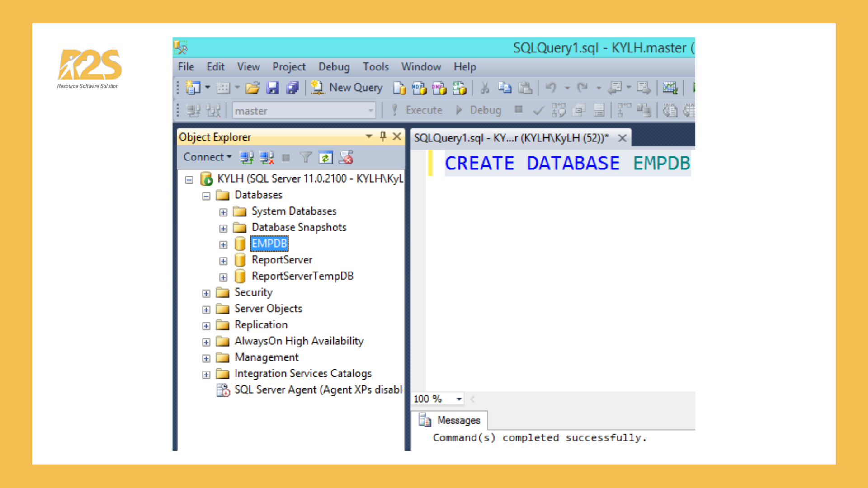The width and height of the screenshot is (868, 488).
Task: Open a file with the Open File icon
Action: (253, 88)
